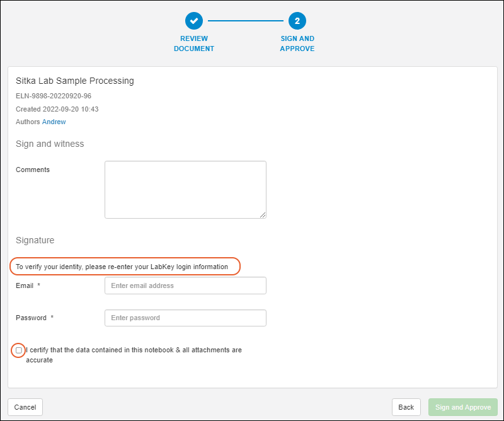
Task: Click inside the Comments text area
Action: (185, 190)
